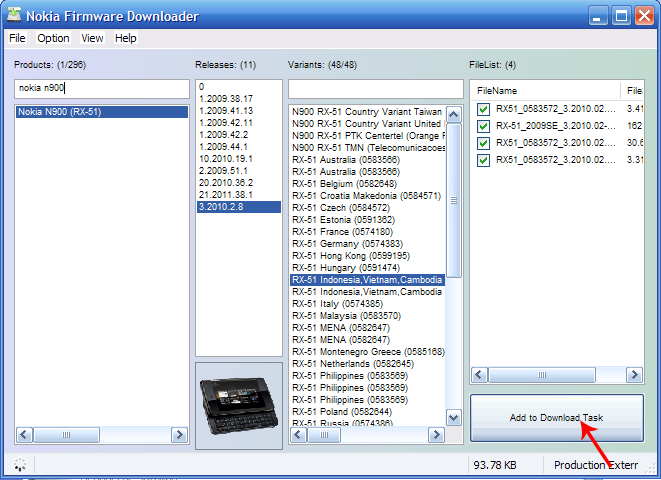Open the File menu
The image size is (661, 480).
click(17, 38)
